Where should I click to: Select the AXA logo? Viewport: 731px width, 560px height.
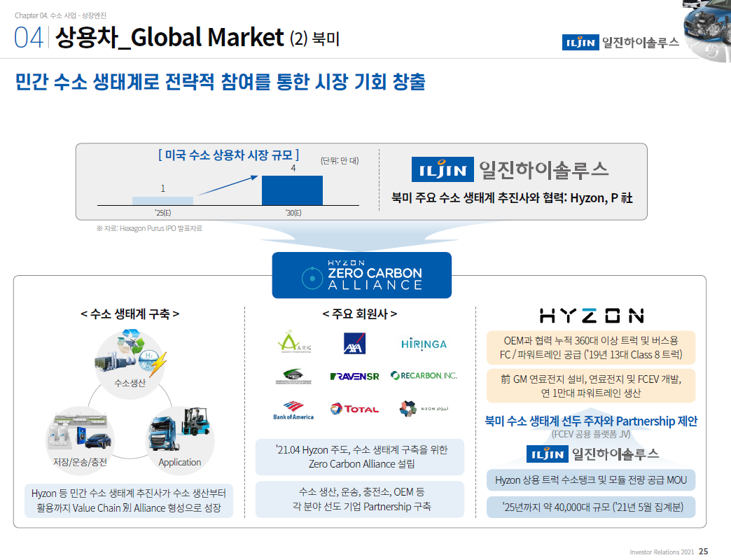pyautogui.click(x=354, y=344)
